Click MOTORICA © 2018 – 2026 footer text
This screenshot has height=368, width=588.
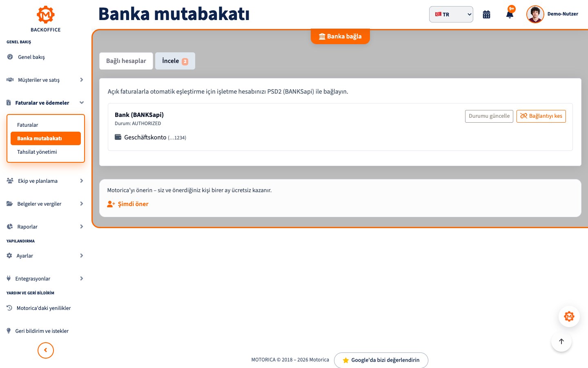click(x=290, y=360)
